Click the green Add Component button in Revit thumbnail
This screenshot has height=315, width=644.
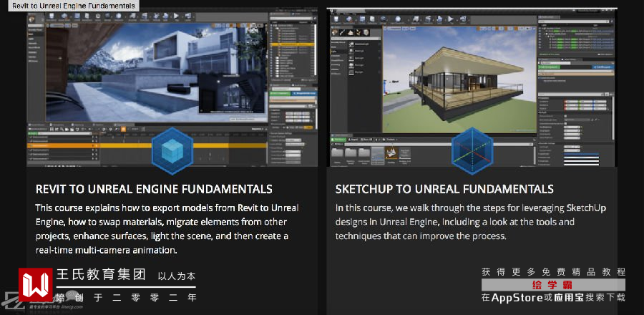(280, 94)
